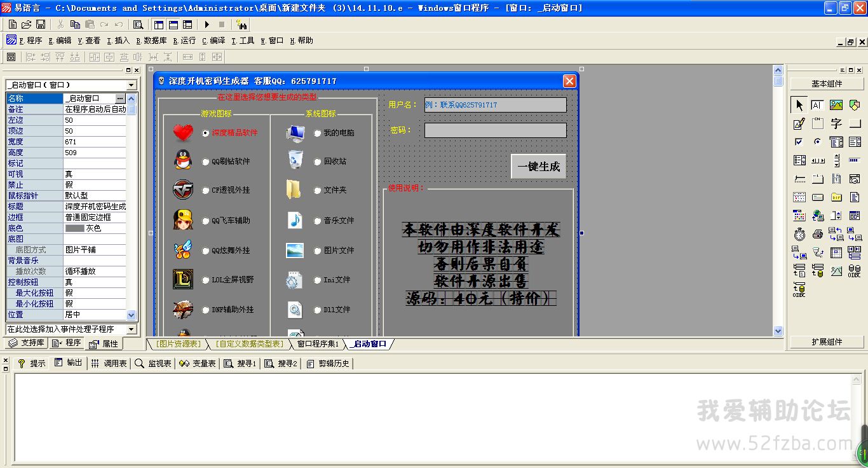Click the ellipsis button beside the 名称 value
This screenshot has width=868, height=468.
click(120, 99)
